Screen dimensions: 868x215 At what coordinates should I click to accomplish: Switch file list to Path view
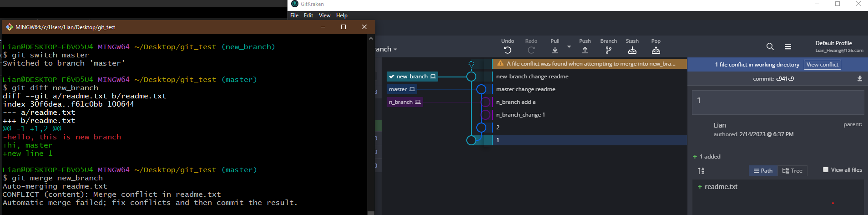tap(763, 171)
